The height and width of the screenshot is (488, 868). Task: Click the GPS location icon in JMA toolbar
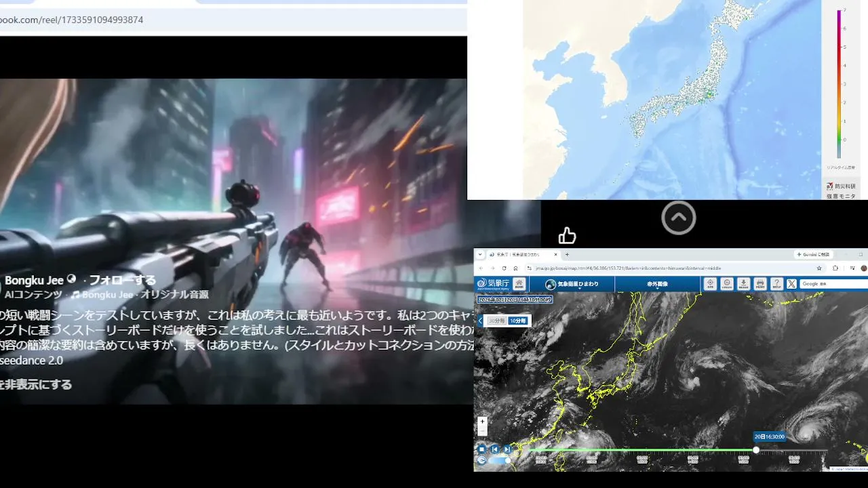click(710, 284)
